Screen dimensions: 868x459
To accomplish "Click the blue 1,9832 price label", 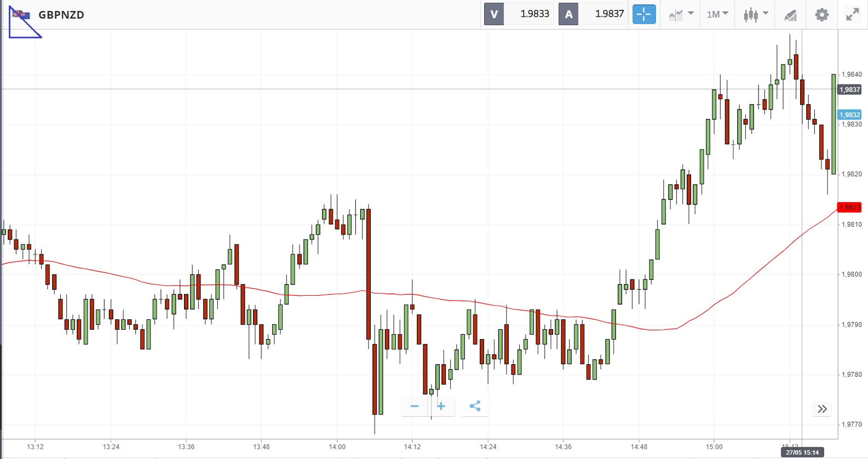I will (849, 114).
